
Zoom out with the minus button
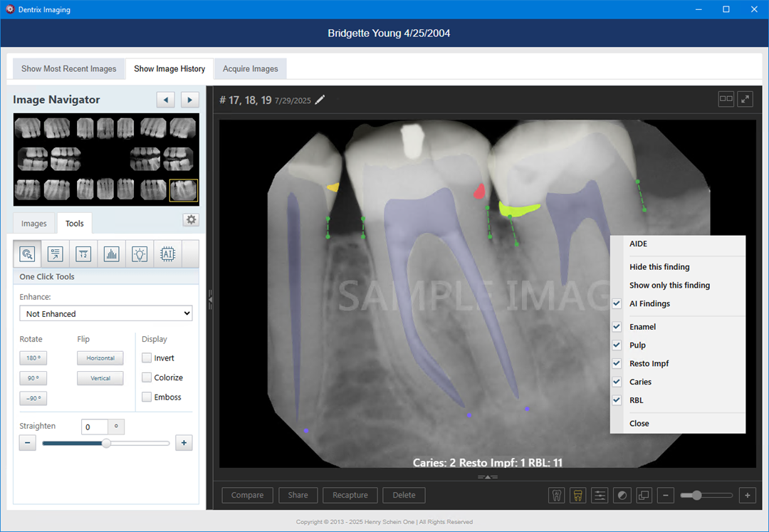[666, 495]
